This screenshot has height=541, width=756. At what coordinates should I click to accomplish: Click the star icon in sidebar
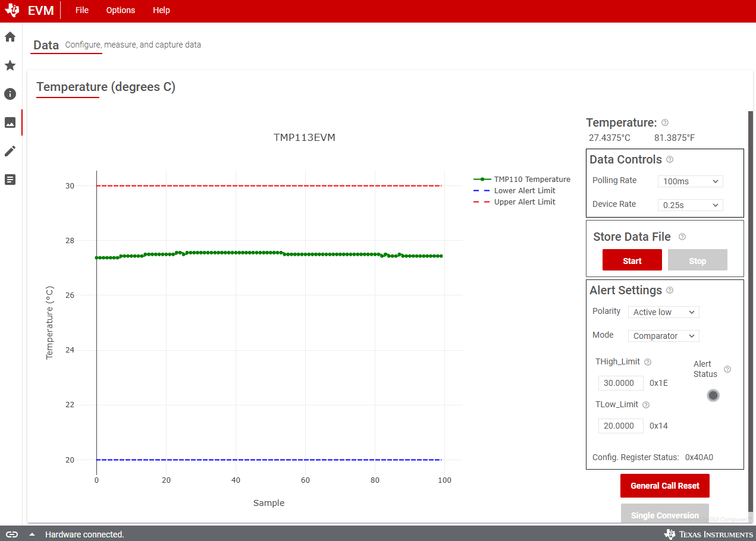[10, 65]
